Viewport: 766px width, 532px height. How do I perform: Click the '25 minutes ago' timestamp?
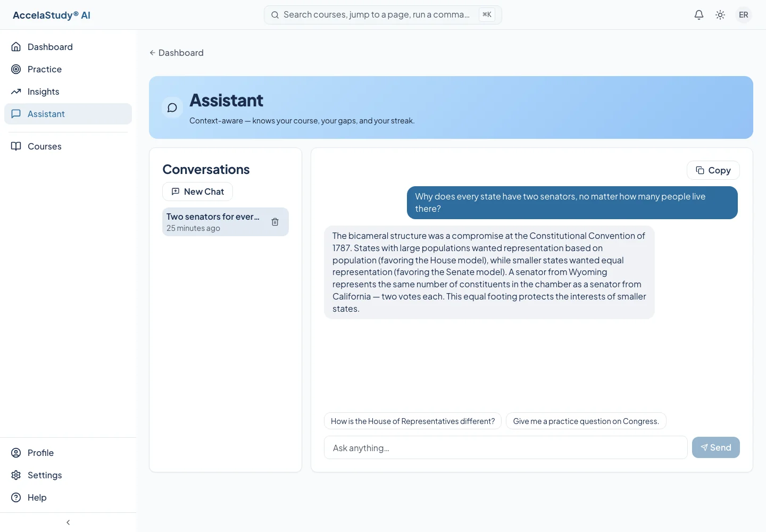tap(193, 228)
